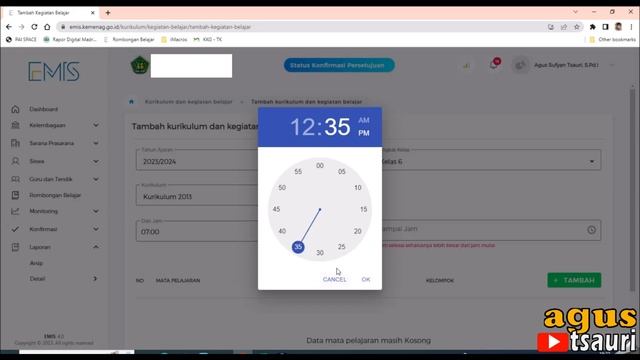The height and width of the screenshot is (360, 640).
Task: Click the green Tambah button
Action: pos(574,280)
